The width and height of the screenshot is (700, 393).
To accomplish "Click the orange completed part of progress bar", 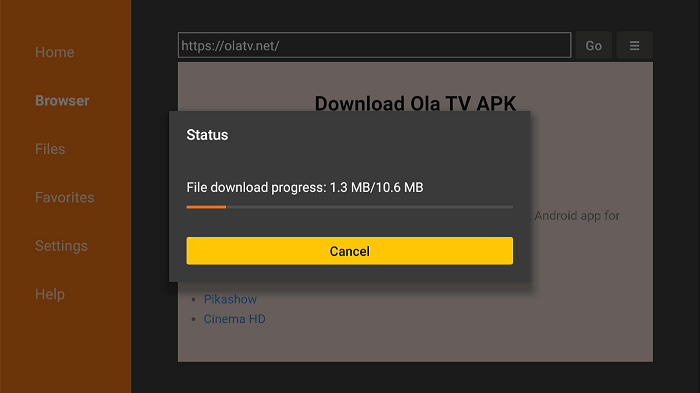I will [206, 207].
